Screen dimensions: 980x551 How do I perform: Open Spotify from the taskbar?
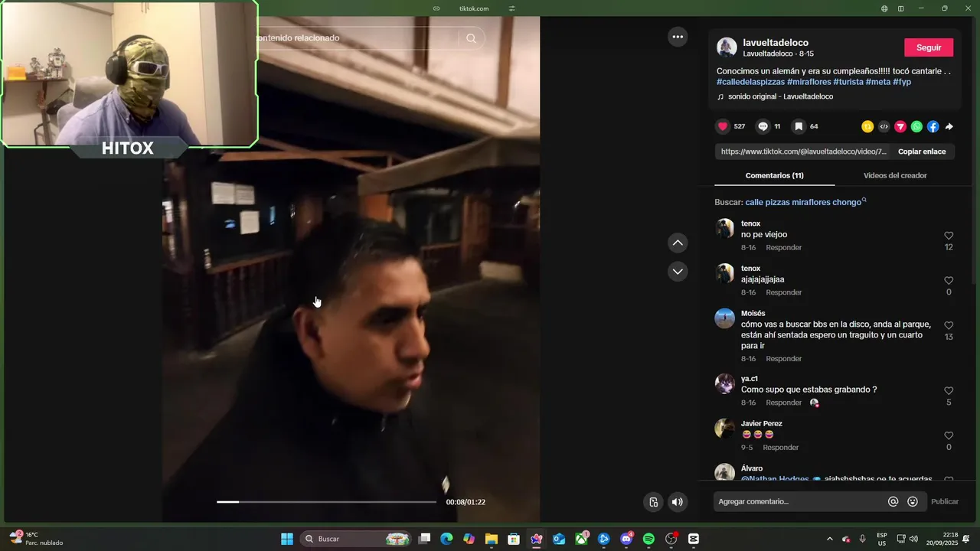pyautogui.click(x=648, y=539)
